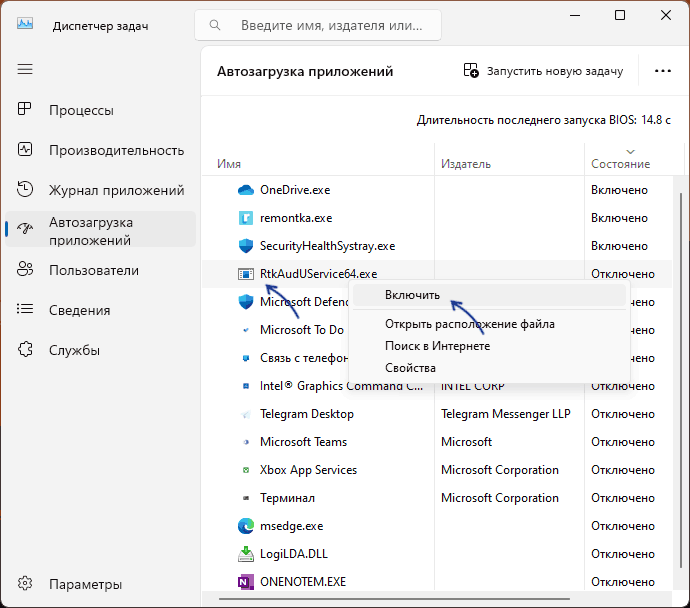Select Автозагрузка приложений in sidebar
This screenshot has width=690, height=608.
[100, 231]
